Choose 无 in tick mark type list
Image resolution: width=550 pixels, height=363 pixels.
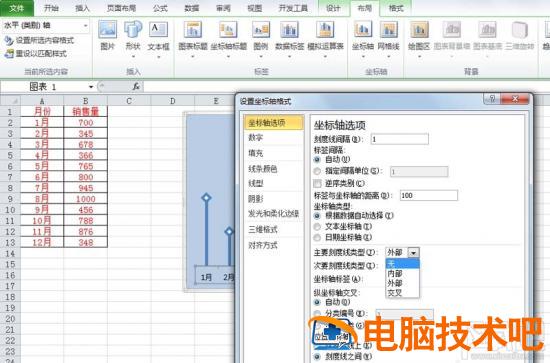(402, 263)
